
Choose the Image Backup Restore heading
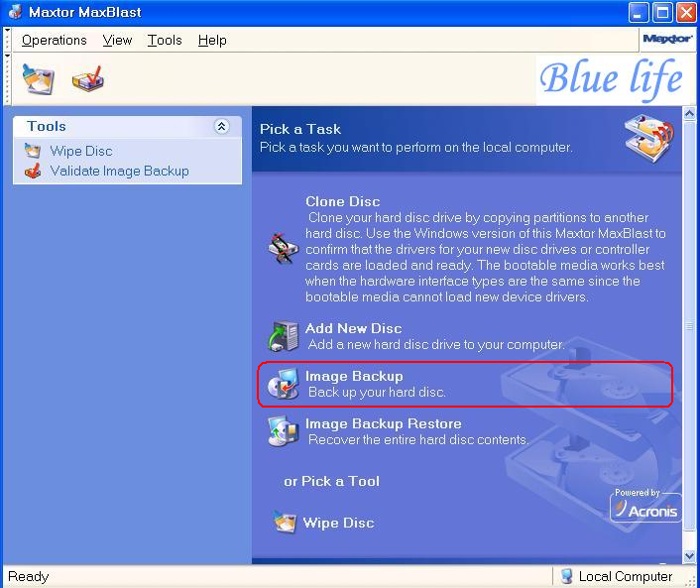click(x=384, y=423)
